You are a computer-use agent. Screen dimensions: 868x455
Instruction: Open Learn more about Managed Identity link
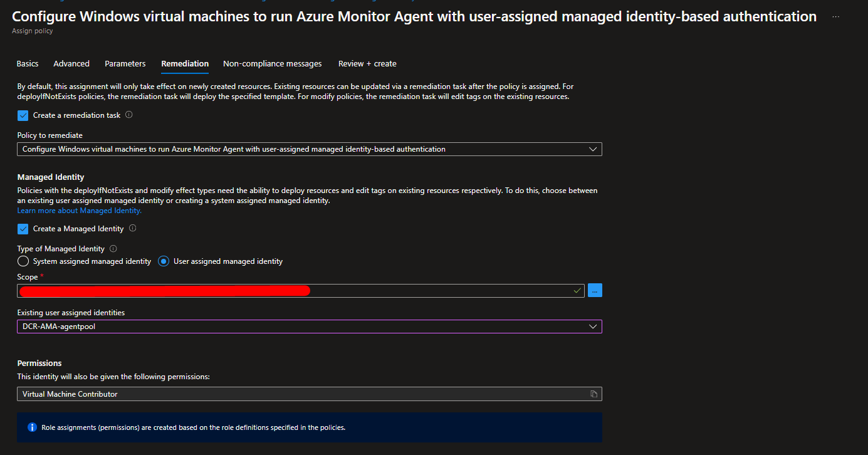tap(80, 211)
